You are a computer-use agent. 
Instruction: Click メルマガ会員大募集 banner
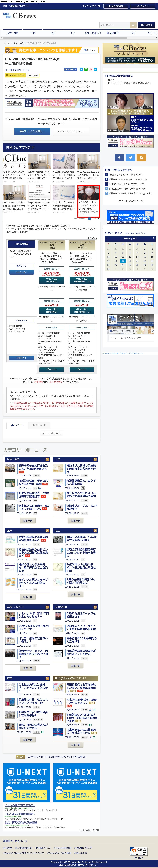(130, 217)
